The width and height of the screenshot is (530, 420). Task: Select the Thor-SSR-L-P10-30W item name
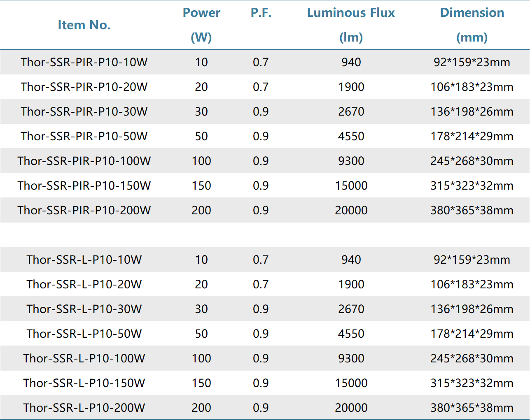[84, 309]
